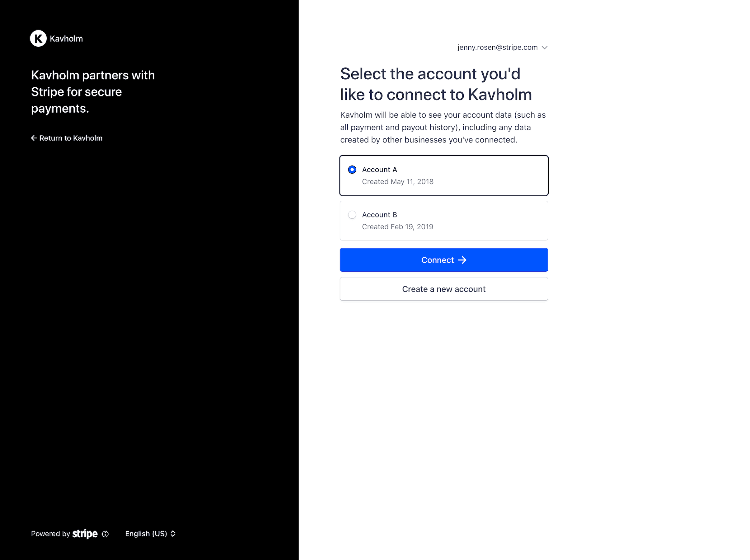
Task: Select the Account B radio button
Action: click(x=352, y=215)
